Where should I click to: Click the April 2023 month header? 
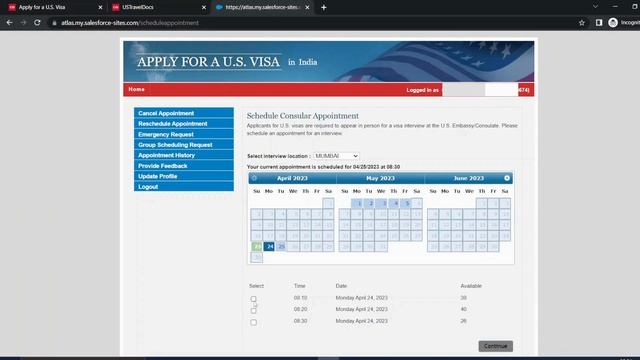tap(292, 178)
